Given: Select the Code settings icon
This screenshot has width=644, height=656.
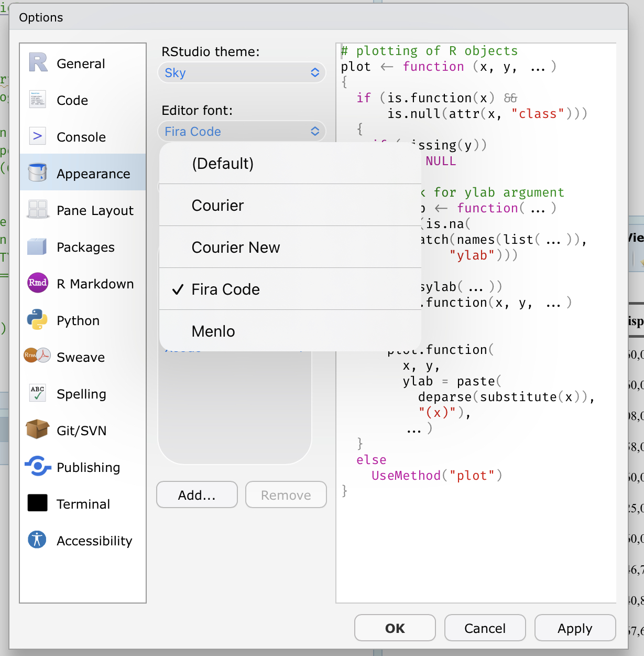Looking at the screenshot, I should tap(37, 99).
